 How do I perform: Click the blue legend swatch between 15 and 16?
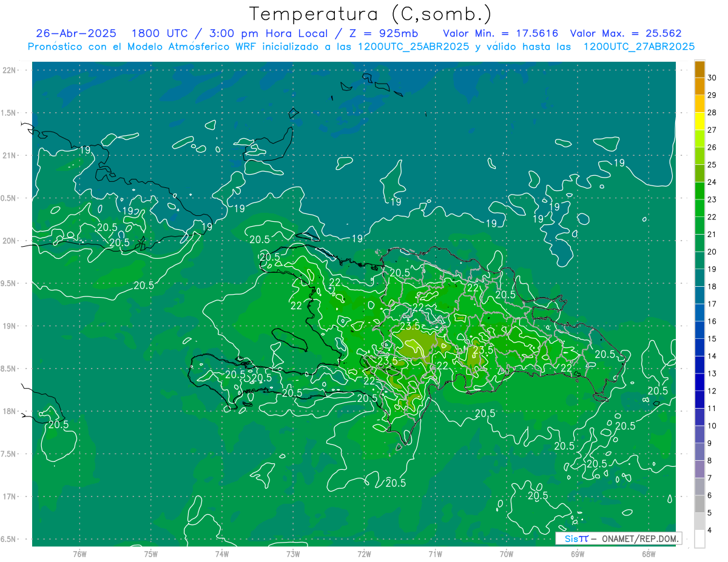point(699,330)
